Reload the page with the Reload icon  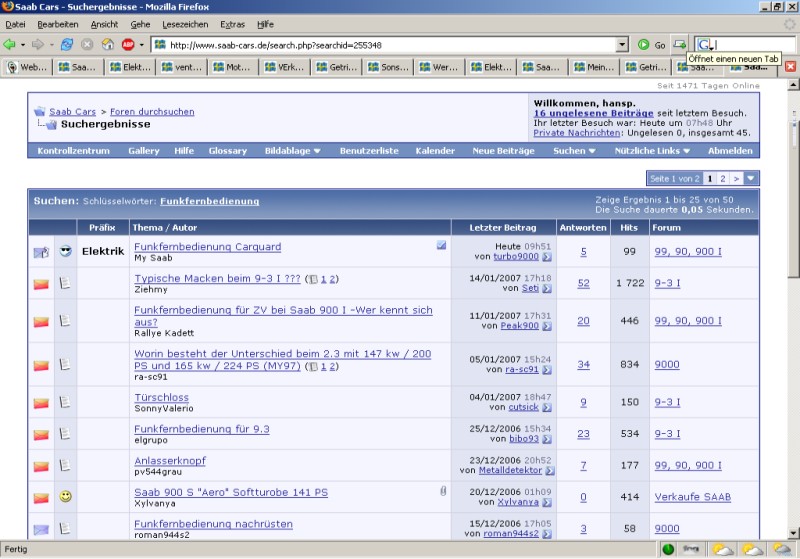point(67,45)
